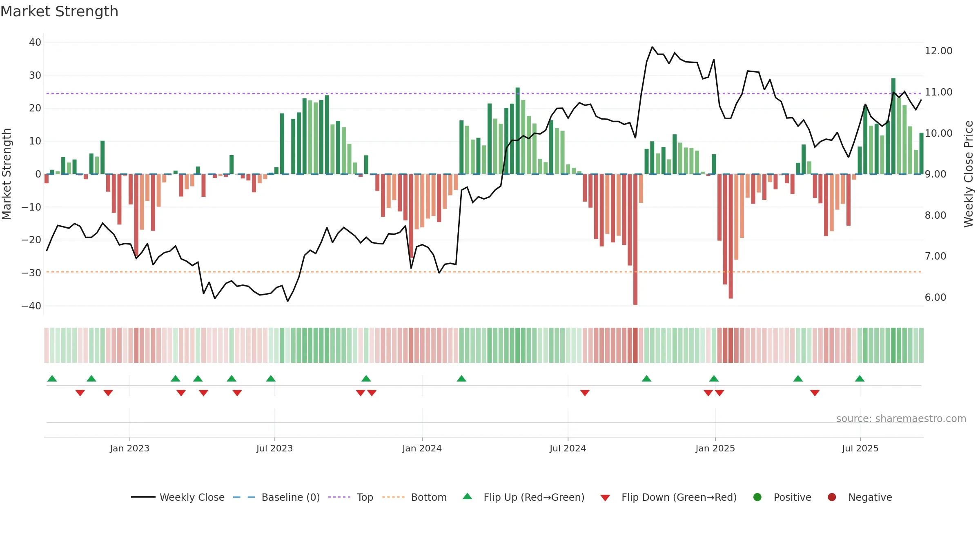980x551 pixels.
Task: Toggle the purple Top legend entry
Action: 351,497
